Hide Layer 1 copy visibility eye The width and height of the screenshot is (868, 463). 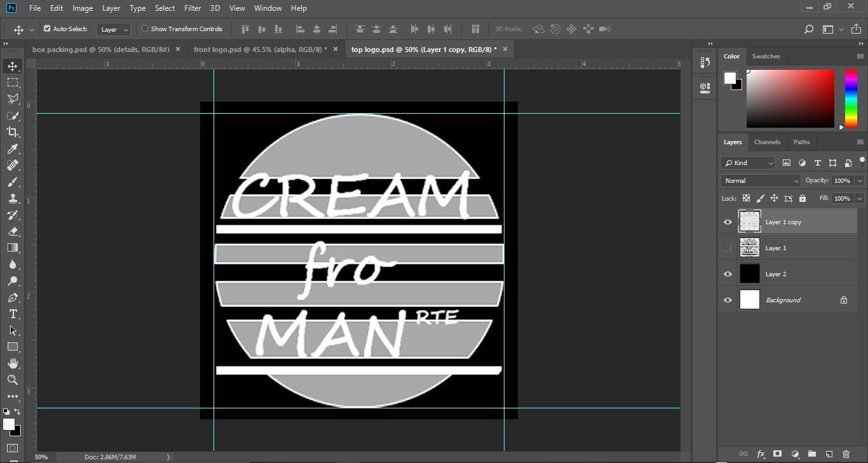728,222
